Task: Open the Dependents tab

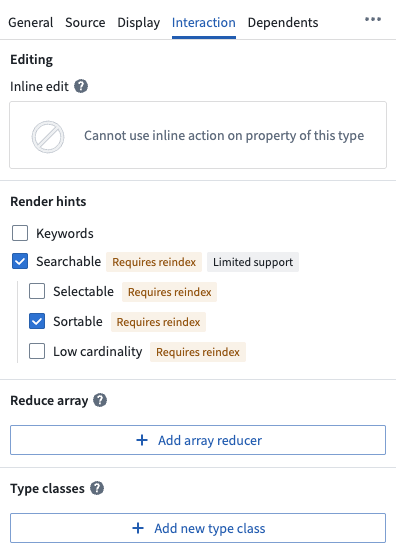Action: [x=283, y=23]
